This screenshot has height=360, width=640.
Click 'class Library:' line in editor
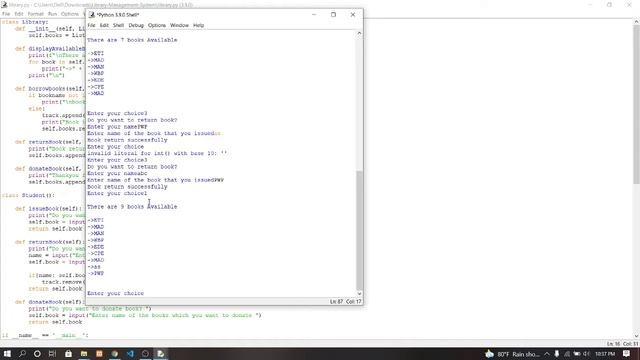[25, 22]
